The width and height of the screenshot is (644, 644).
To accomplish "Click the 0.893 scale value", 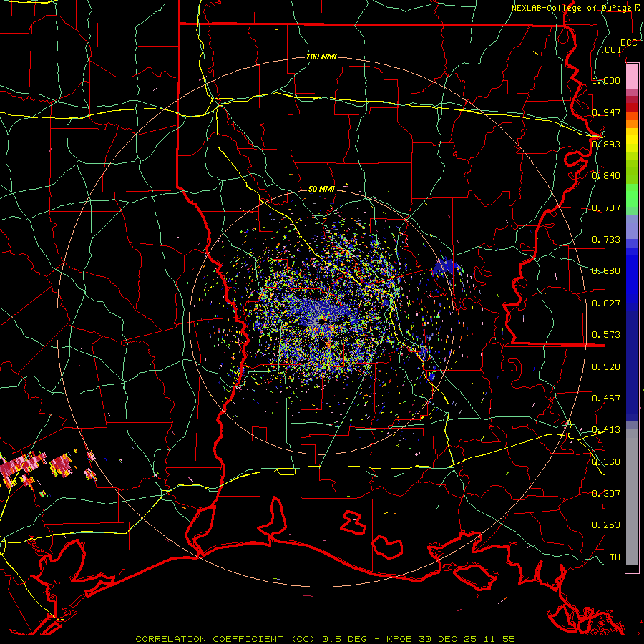I will point(606,144).
